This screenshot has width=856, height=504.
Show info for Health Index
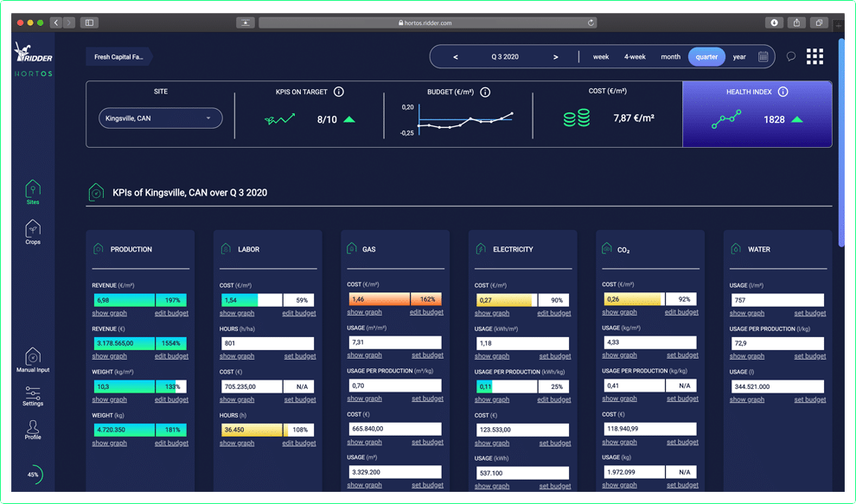783,92
